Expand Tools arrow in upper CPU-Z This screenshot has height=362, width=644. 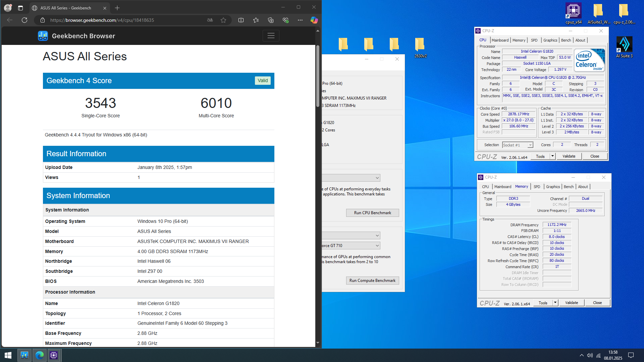552,156
